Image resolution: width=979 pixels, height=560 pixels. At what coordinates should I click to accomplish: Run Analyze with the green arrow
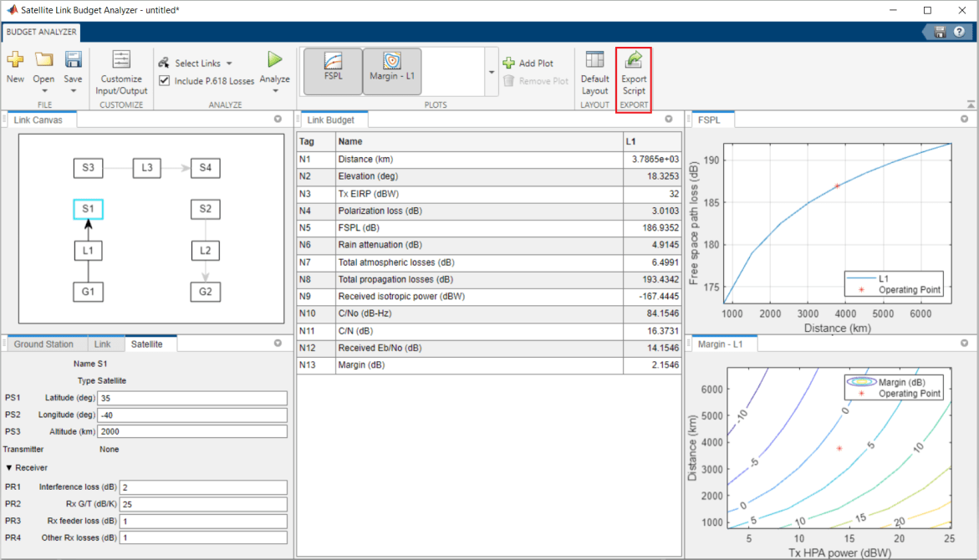coord(274,60)
